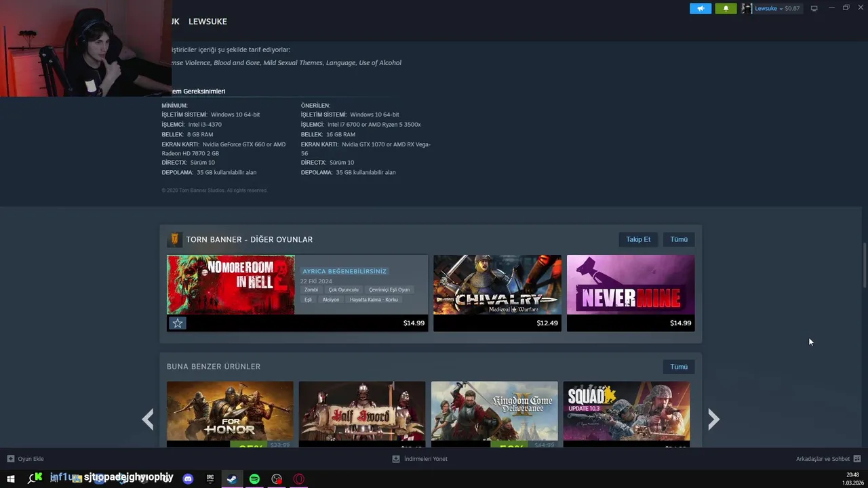Screen dimensions: 868x488
Task: Click the Lewsuke profile avatar
Action: [747, 8]
